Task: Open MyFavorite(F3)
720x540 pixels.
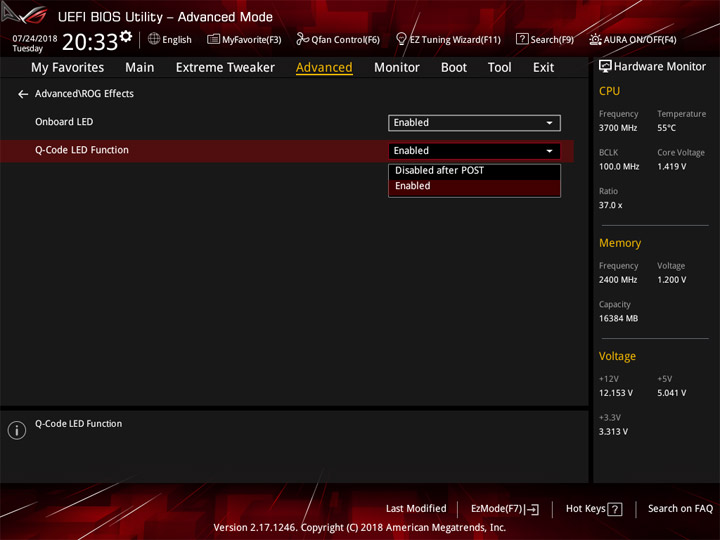Action: (x=244, y=39)
